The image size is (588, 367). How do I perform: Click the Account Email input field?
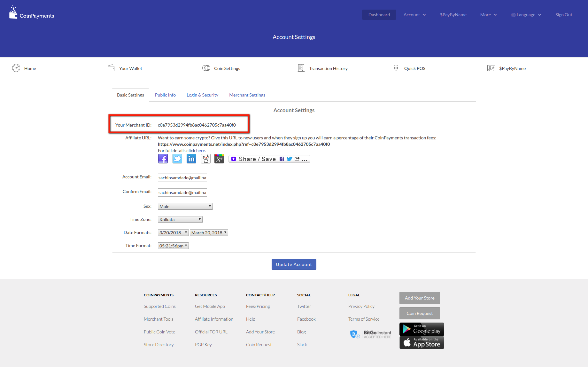point(182,178)
